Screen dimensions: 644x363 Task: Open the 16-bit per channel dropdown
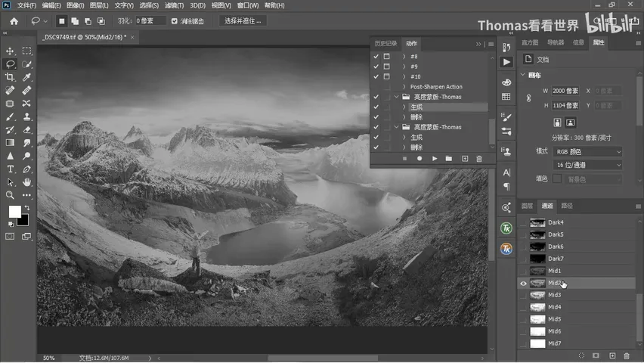click(x=588, y=165)
